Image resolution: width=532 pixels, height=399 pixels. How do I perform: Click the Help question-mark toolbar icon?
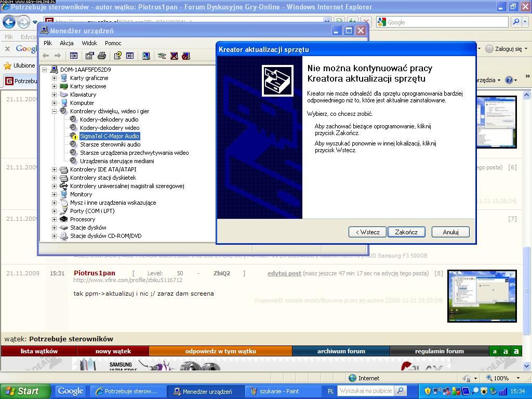pyautogui.click(x=118, y=56)
